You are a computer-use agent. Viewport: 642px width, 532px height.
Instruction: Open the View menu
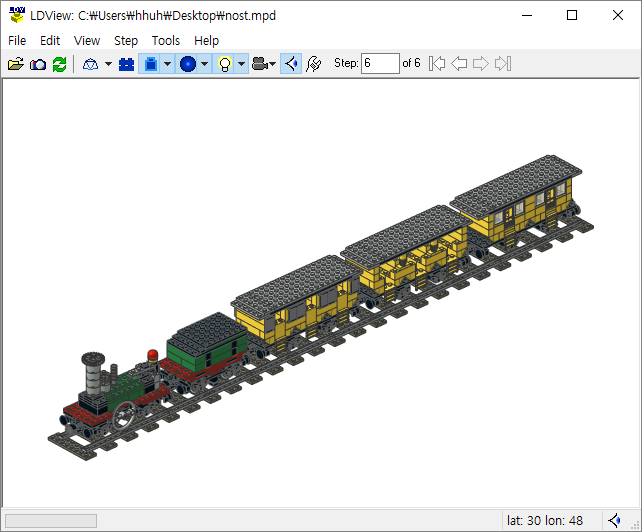point(87,41)
